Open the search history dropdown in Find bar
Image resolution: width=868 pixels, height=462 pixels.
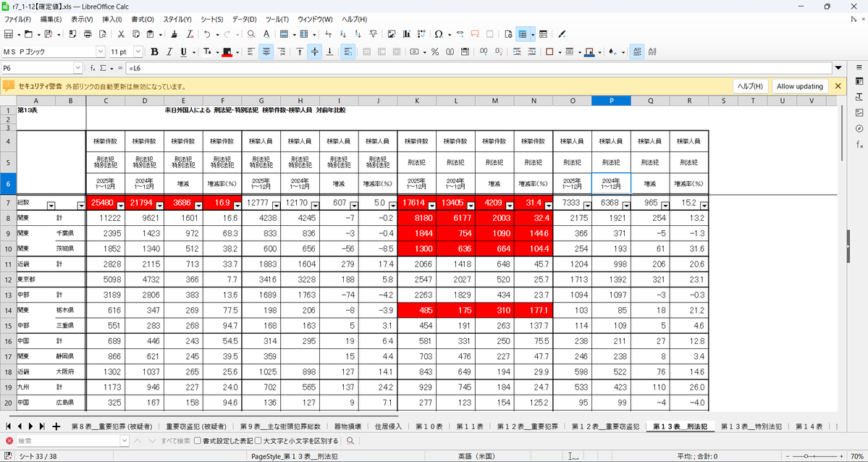click(x=125, y=441)
